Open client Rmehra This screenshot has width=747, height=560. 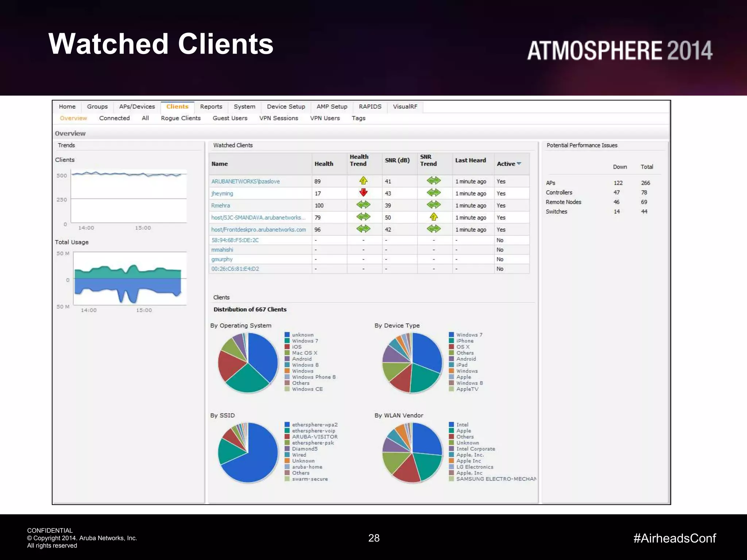(x=221, y=206)
